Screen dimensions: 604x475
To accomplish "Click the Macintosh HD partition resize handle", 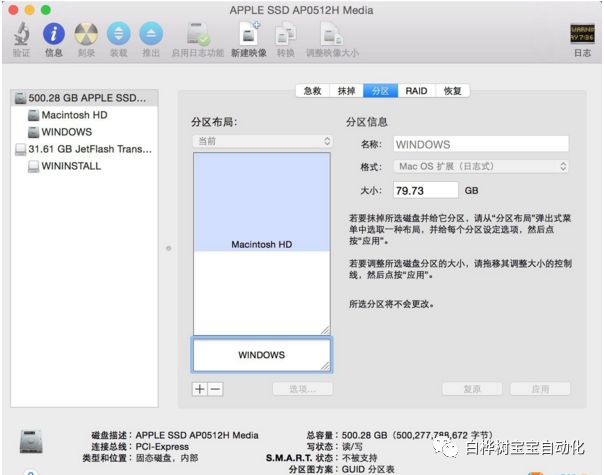I will click(x=325, y=330).
